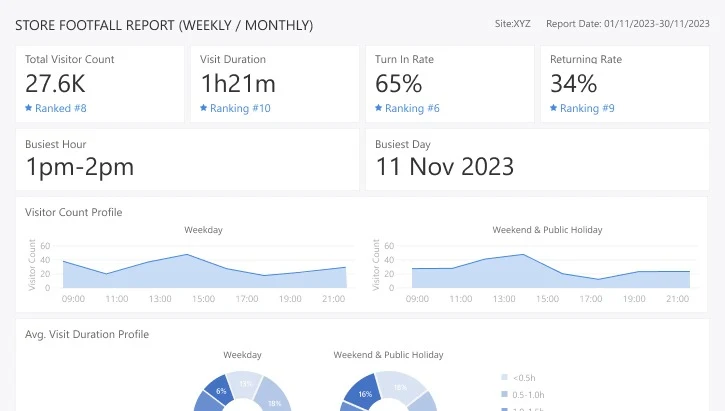Click the 13:00 tick on Weekend chart
This screenshot has height=411, width=725.
(504, 299)
